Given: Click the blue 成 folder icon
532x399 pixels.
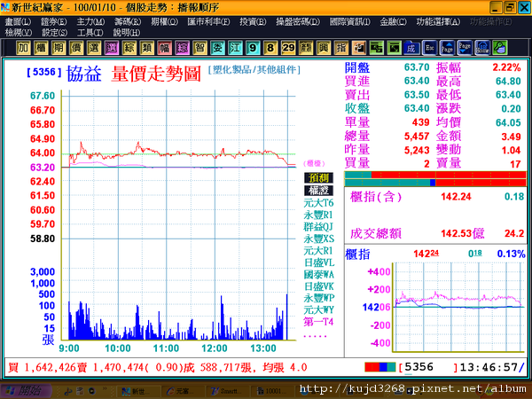Looking at the screenshot, I should coord(411,48).
